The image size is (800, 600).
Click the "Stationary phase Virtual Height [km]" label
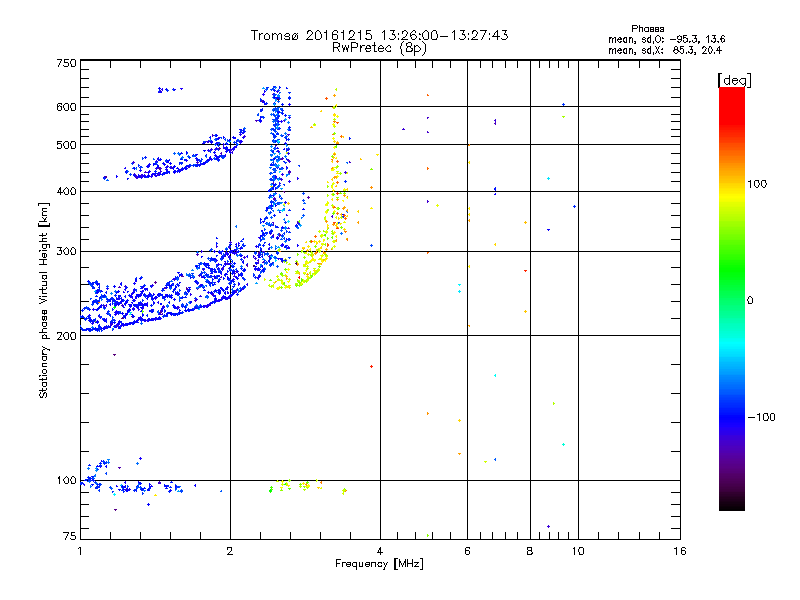tap(44, 300)
